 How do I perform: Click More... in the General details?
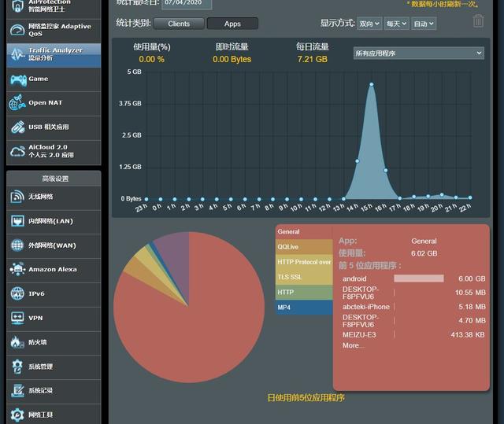click(x=354, y=345)
